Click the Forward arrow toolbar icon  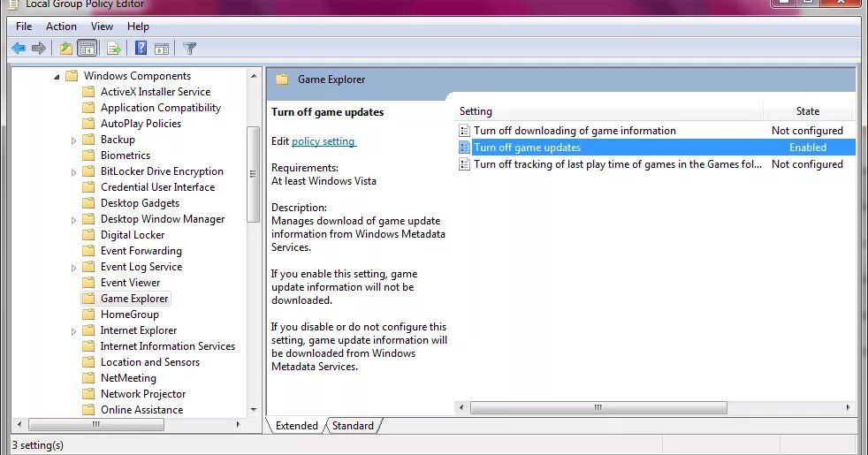pos(39,49)
